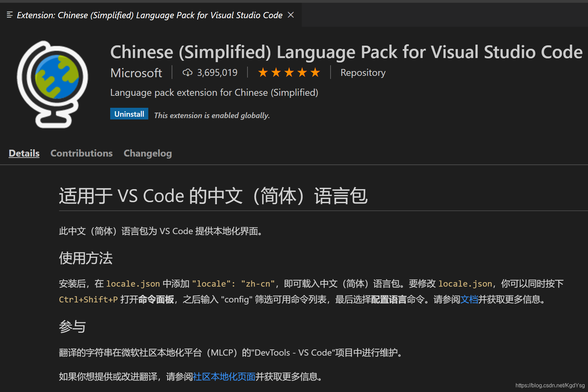Select the Details tab

[x=24, y=153]
